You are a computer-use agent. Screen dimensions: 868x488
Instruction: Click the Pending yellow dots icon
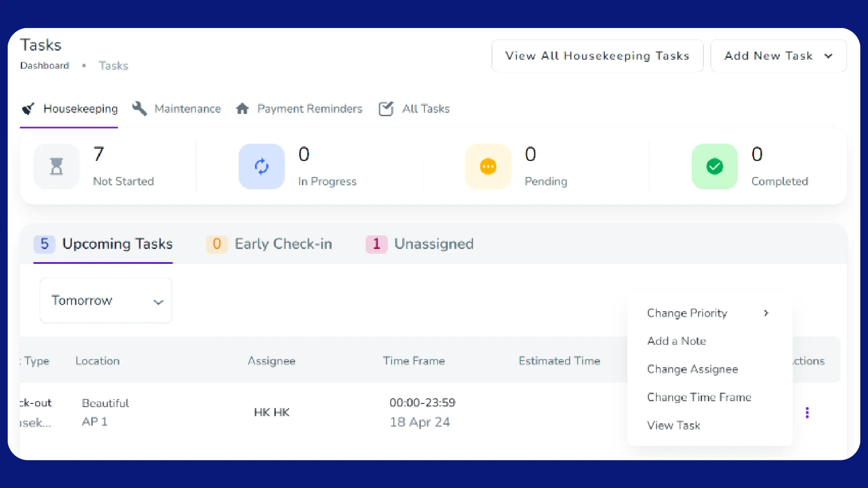(488, 166)
